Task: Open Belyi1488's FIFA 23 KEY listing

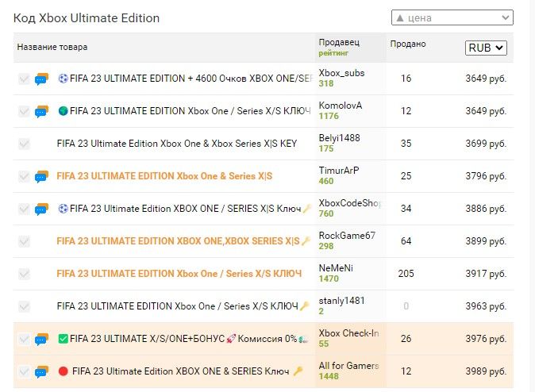Action: (177, 144)
